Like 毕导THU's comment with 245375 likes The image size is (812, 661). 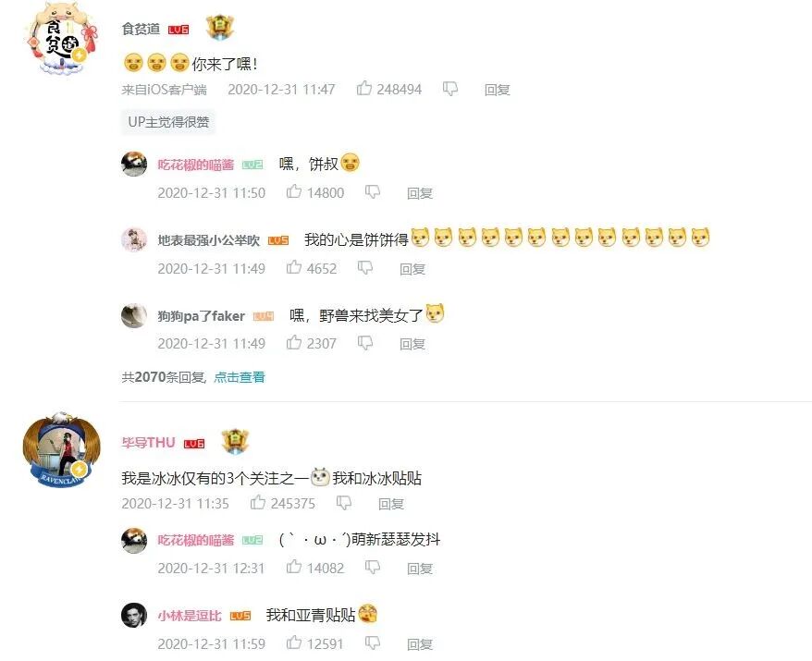[258, 502]
